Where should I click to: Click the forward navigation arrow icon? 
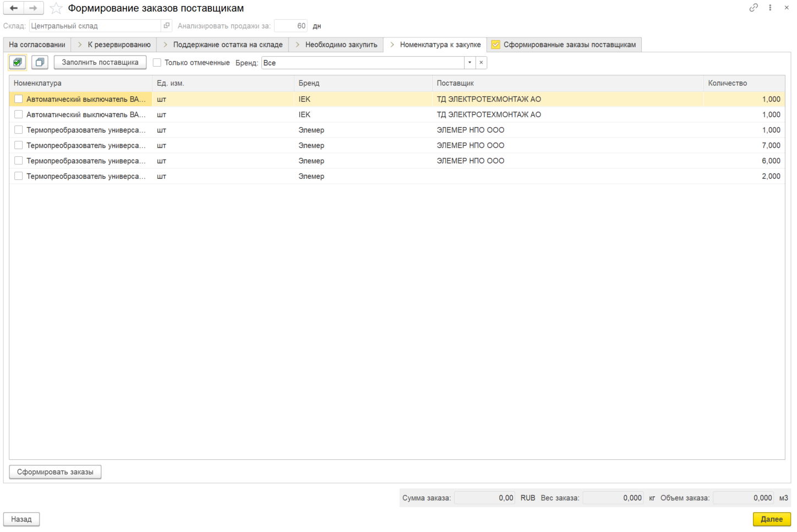tap(33, 8)
